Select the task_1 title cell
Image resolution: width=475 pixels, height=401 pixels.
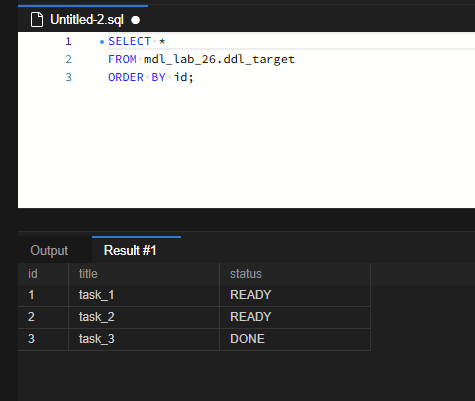click(x=144, y=295)
